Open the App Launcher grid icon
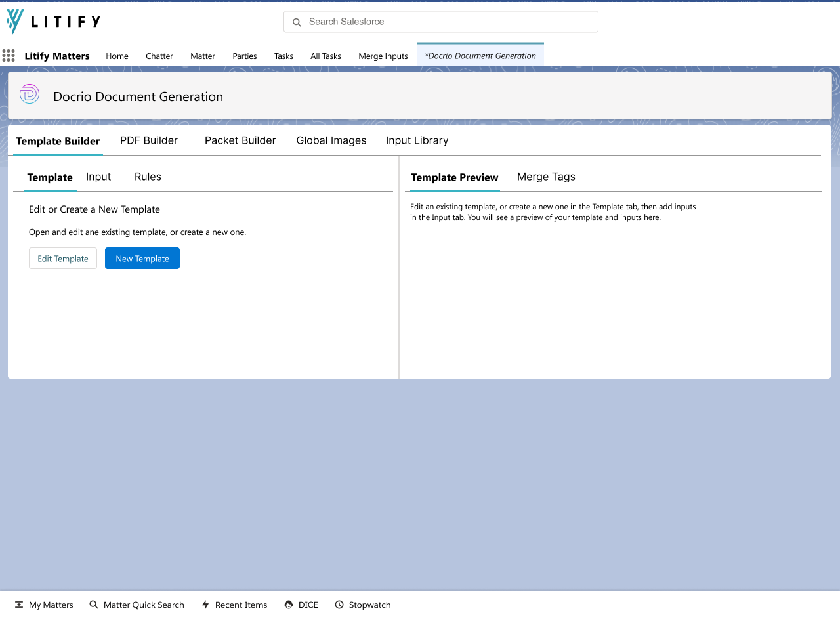The width and height of the screenshot is (840, 617). pyautogui.click(x=9, y=56)
